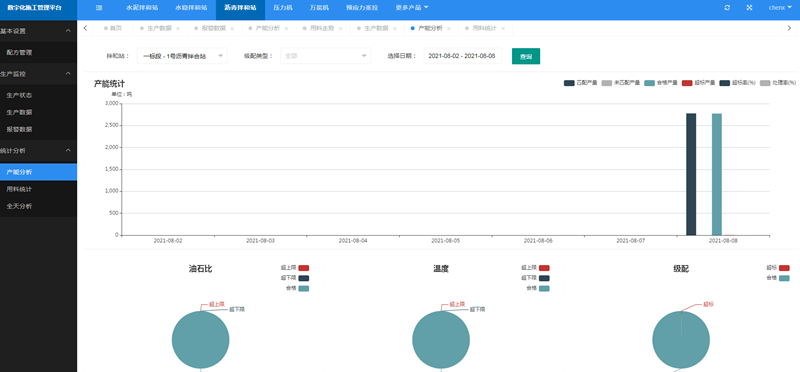This screenshot has height=372, width=800.
Task: Open the chenx user dropdown
Action: point(780,8)
